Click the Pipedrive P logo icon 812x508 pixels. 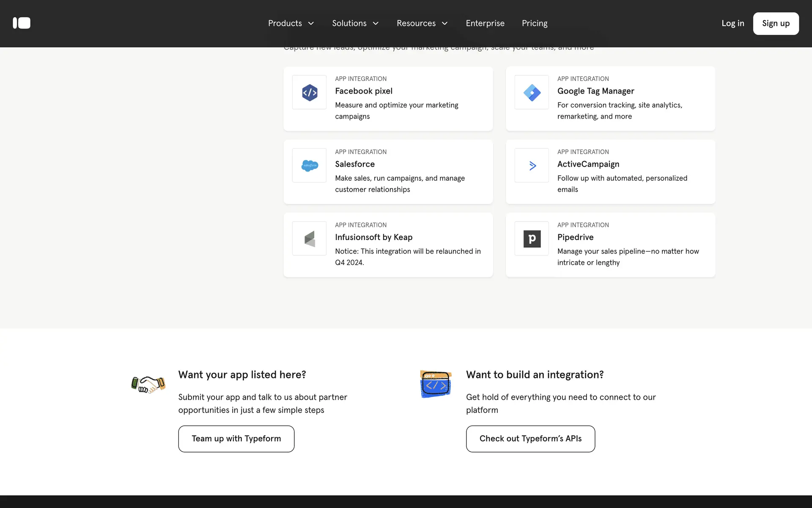532,239
